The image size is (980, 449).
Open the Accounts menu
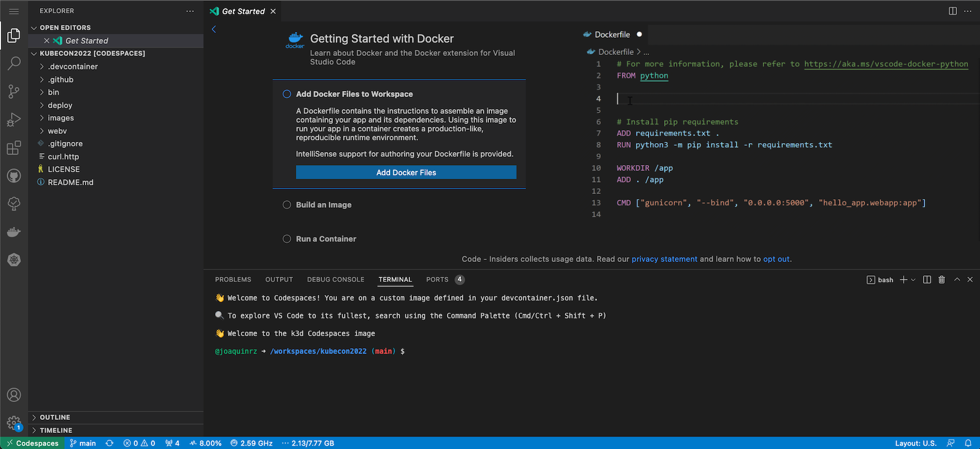click(x=14, y=395)
